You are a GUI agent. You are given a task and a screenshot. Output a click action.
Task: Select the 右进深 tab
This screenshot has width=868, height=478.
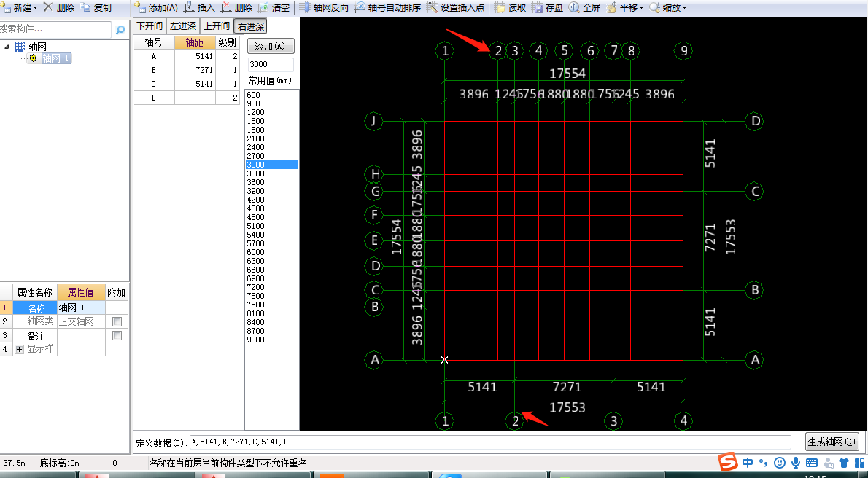(249, 26)
